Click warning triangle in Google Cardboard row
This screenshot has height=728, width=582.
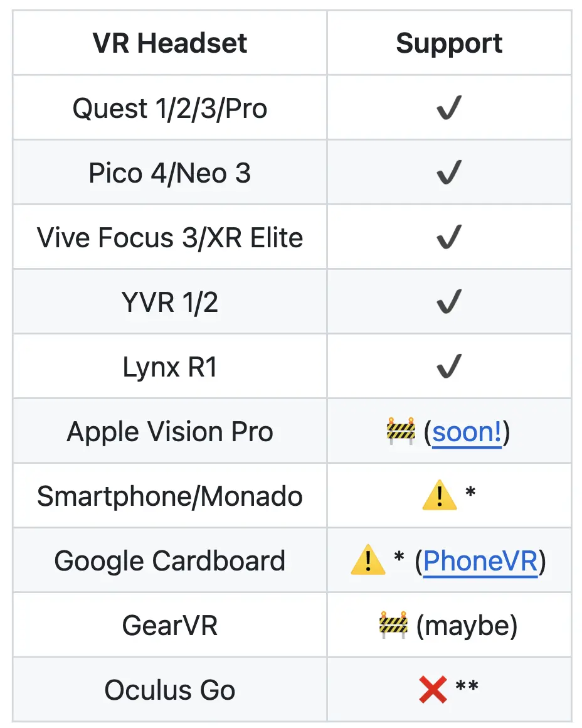pos(368,560)
